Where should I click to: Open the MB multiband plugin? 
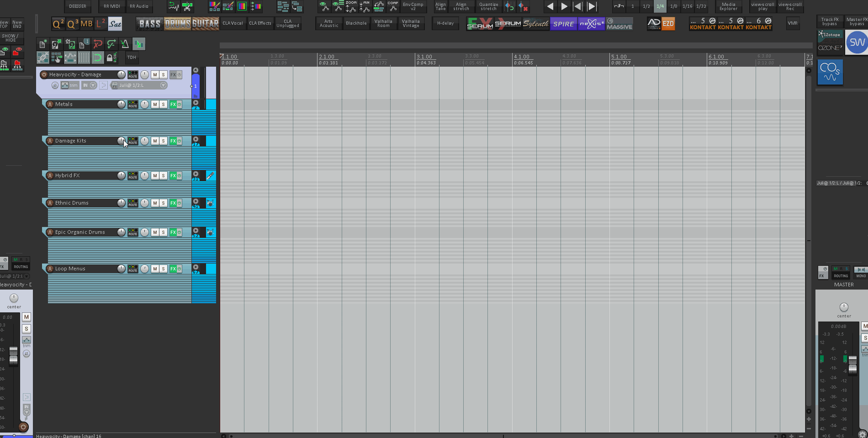[87, 24]
